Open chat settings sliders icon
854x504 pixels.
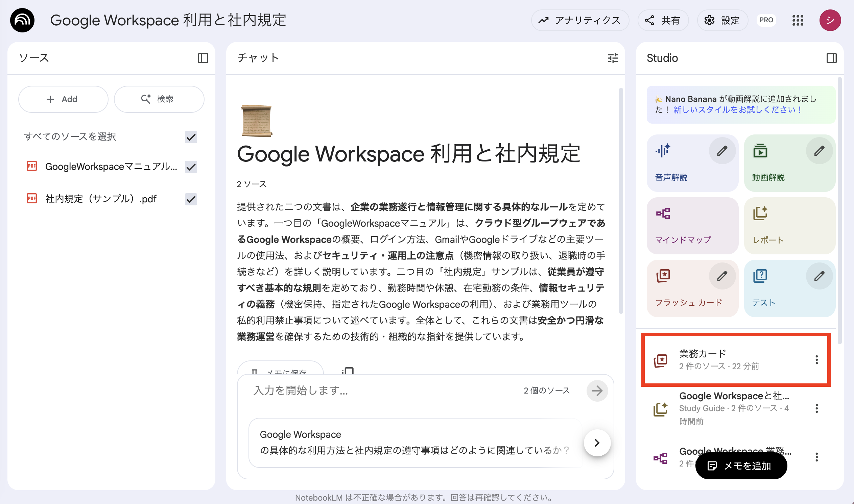tap(613, 58)
